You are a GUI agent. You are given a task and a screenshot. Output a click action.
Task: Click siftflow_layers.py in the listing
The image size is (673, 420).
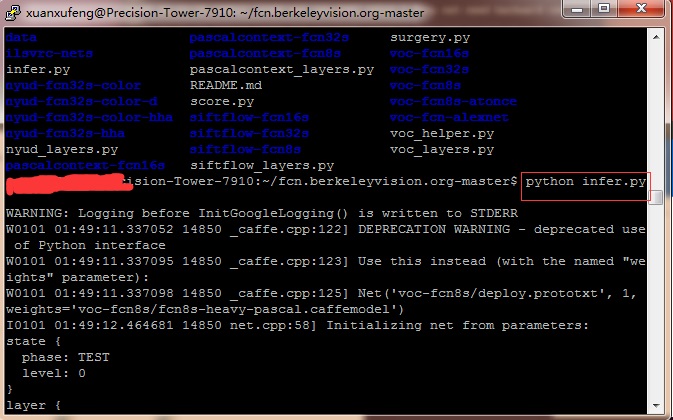(x=262, y=165)
